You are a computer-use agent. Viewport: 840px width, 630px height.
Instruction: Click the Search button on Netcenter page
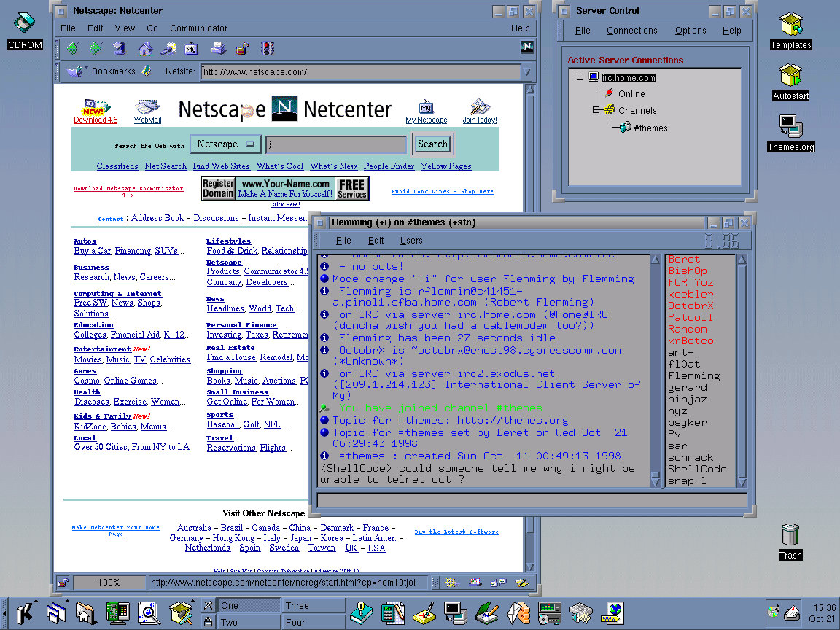[x=432, y=144]
